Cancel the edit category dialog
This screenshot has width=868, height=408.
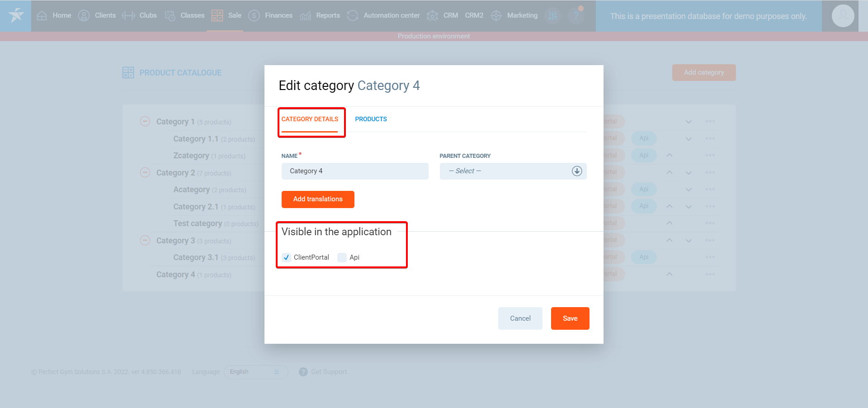point(520,318)
